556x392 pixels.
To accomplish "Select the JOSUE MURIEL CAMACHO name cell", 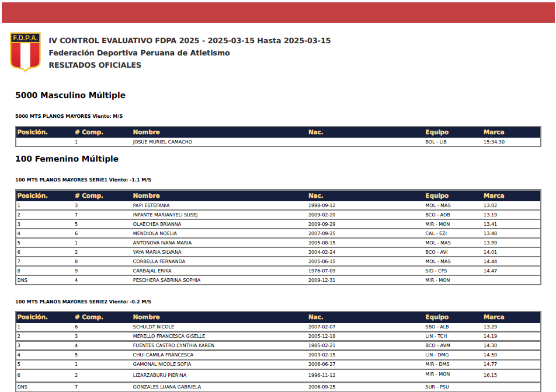I will tap(162, 142).
